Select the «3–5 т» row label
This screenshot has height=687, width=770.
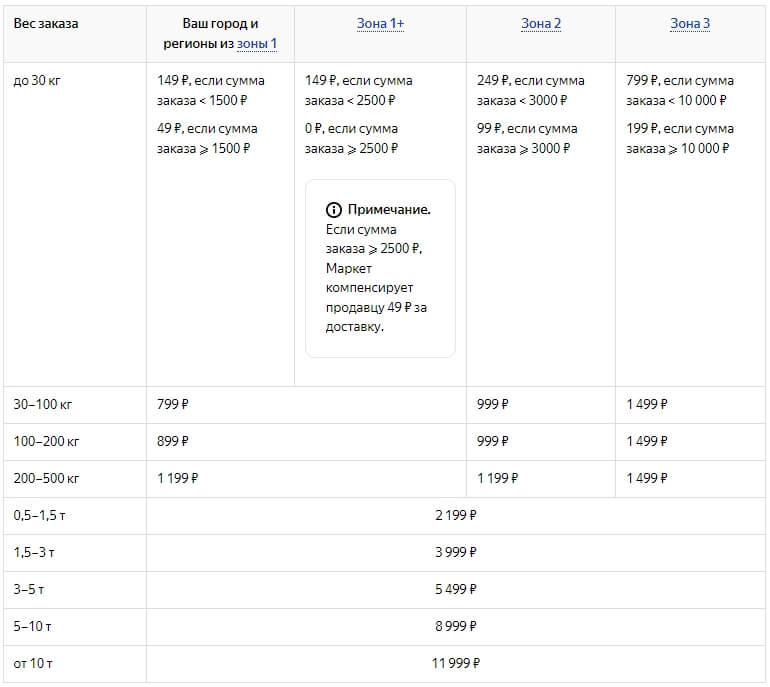[x=28, y=589]
